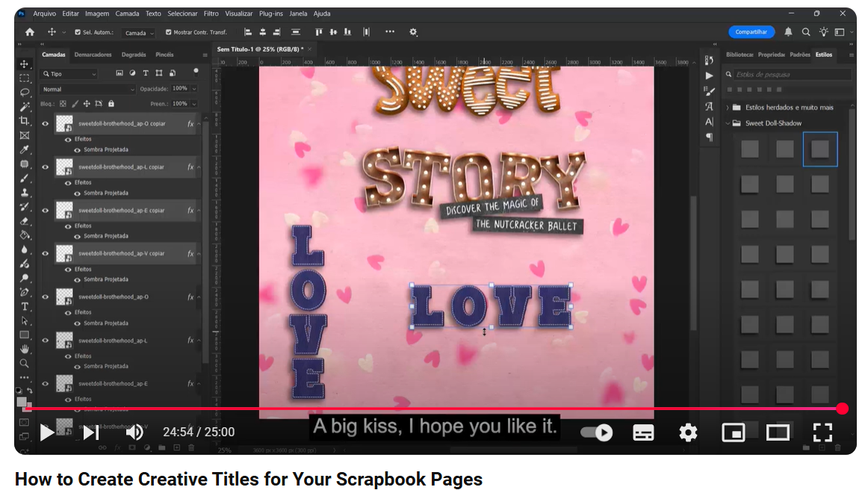Collapse effects of layer ap-O copiar

[199, 124]
